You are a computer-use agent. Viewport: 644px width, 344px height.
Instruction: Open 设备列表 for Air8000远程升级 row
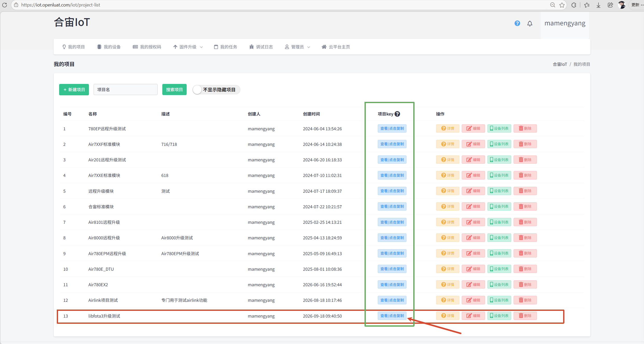499,238
